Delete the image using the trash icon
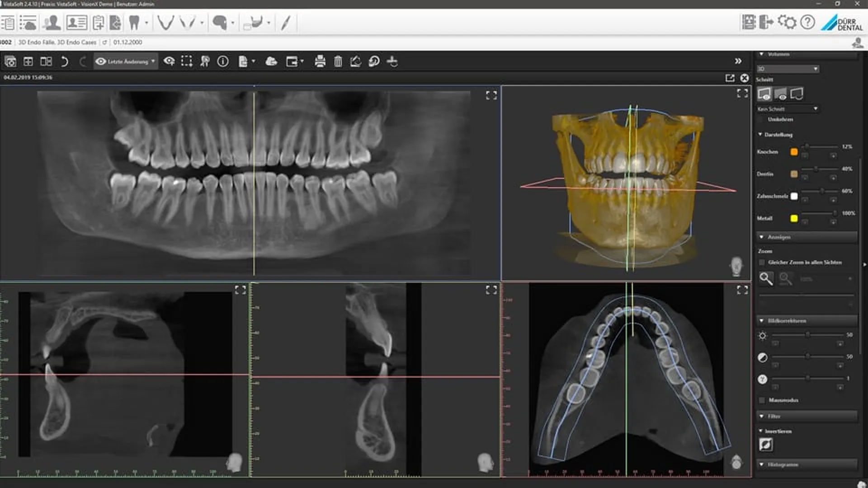Viewport: 868px width, 488px height. [337, 61]
